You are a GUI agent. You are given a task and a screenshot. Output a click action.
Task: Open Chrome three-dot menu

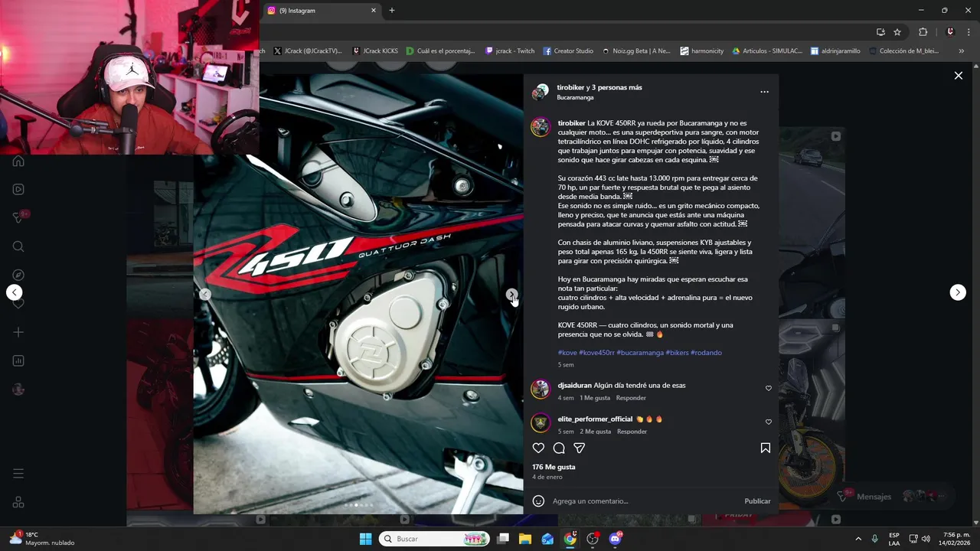click(x=969, y=32)
